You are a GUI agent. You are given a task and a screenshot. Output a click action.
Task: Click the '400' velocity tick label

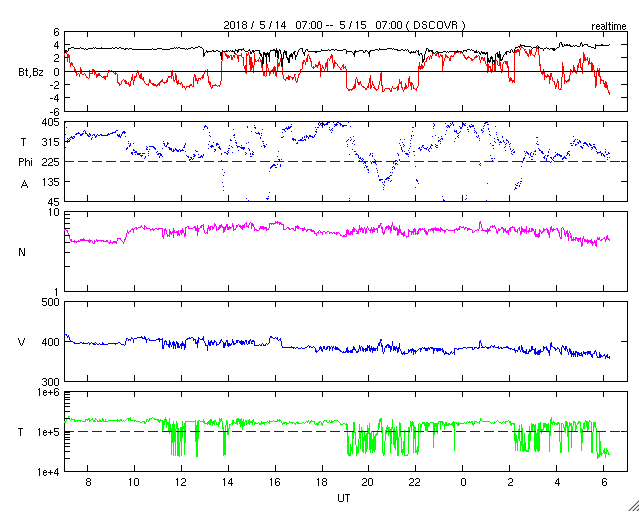(x=51, y=342)
